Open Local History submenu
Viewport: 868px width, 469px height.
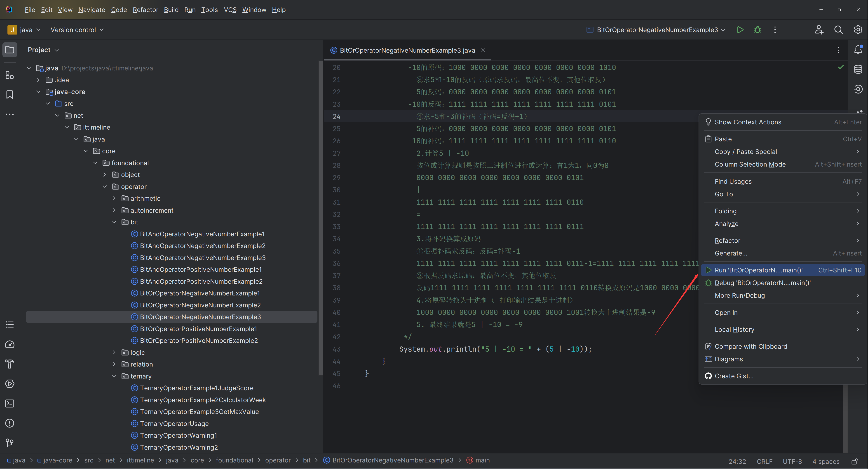coord(783,330)
